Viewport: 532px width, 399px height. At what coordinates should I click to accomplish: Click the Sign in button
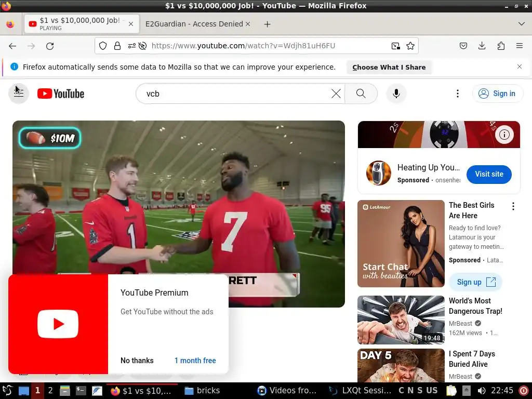pyautogui.click(x=497, y=94)
